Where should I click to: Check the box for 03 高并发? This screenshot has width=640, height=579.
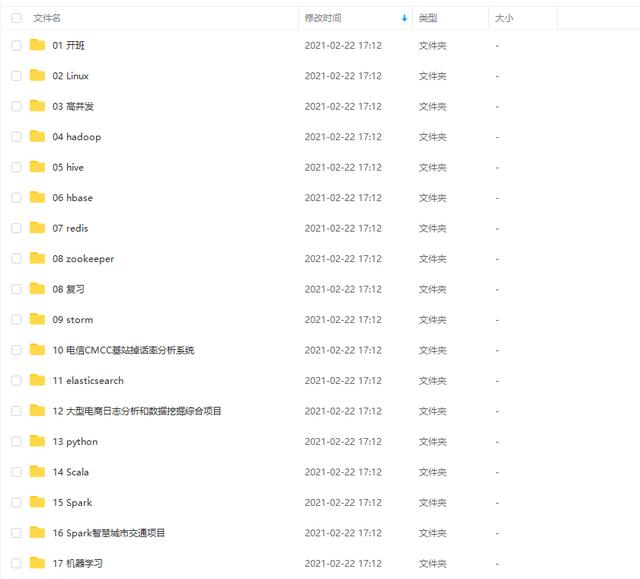pos(16,106)
